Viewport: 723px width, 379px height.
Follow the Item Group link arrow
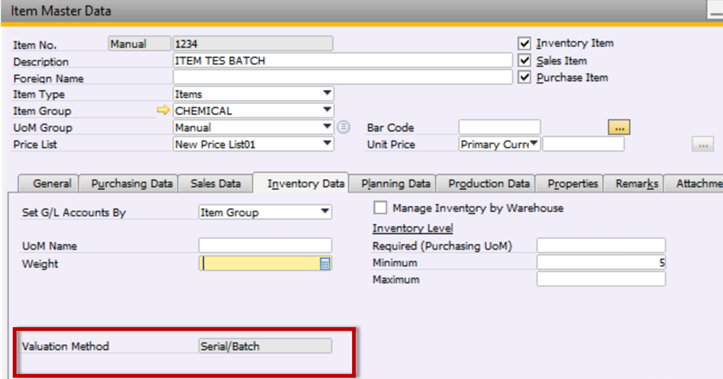(x=163, y=110)
